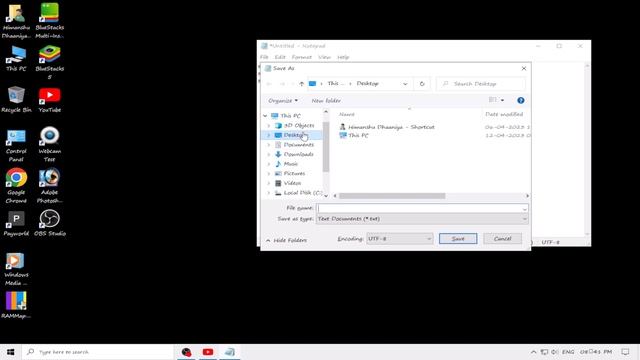Open Payworld desktop icon
Viewport: 640px width, 360px height.
(16, 223)
